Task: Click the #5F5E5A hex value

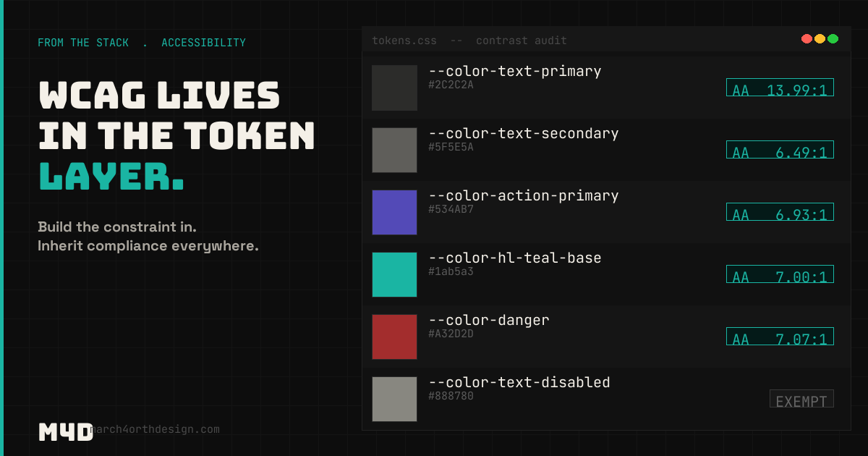Action: click(451, 148)
